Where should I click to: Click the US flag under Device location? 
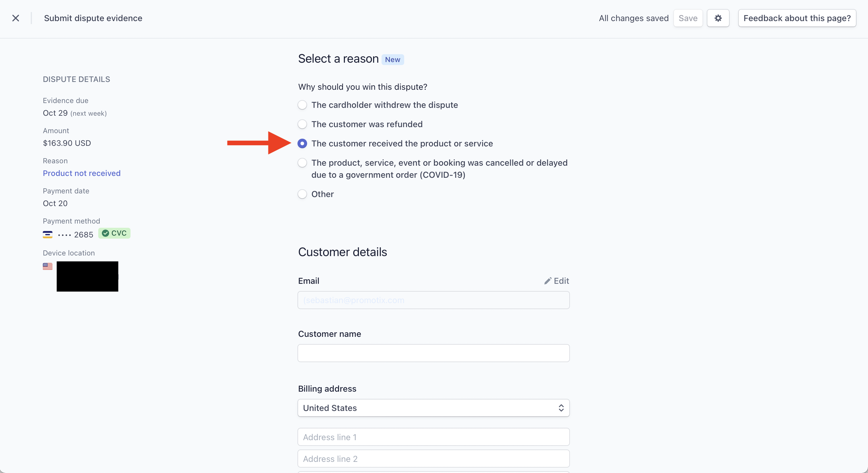(48, 266)
